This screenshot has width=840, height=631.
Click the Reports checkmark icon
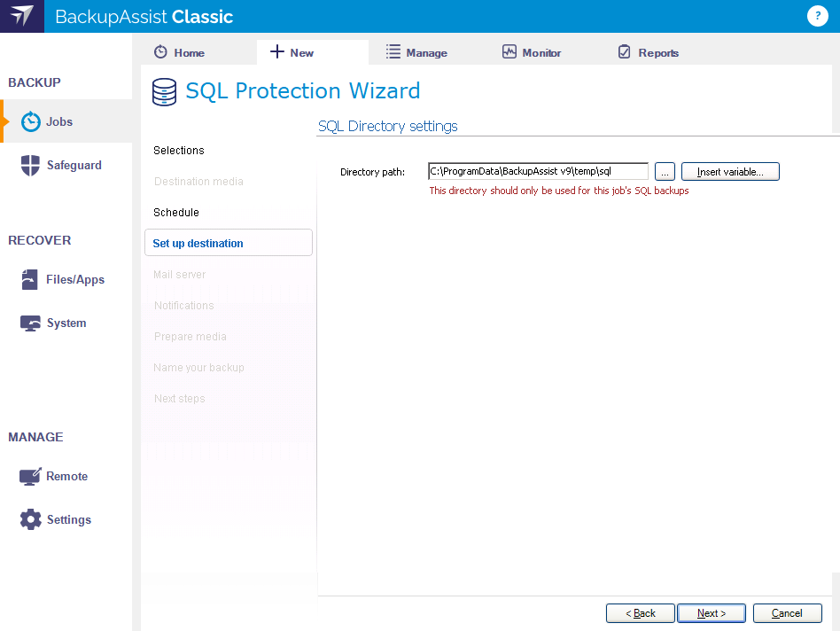click(x=625, y=52)
